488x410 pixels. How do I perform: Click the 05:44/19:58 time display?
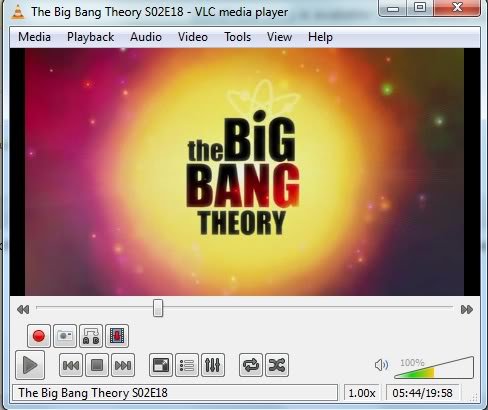point(423,393)
